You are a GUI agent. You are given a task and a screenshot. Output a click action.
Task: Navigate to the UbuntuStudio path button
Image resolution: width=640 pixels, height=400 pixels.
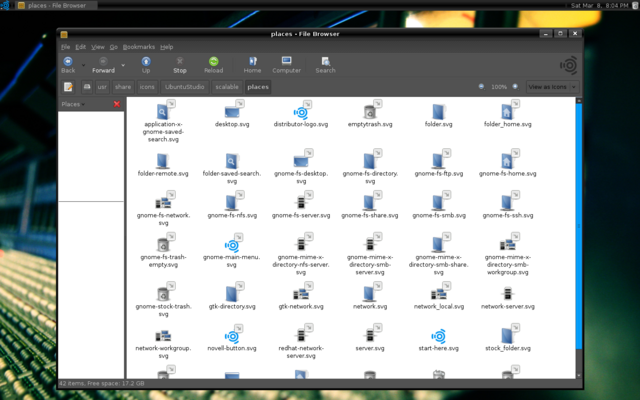[x=184, y=87]
